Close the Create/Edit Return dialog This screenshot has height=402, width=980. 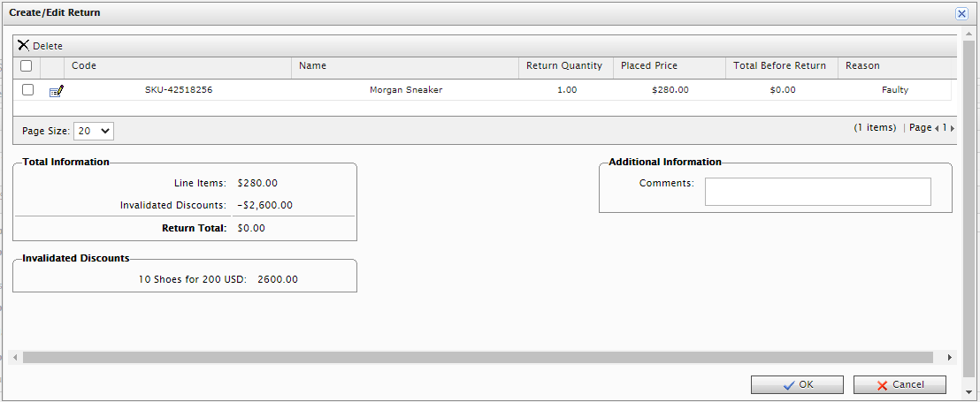coord(961,13)
